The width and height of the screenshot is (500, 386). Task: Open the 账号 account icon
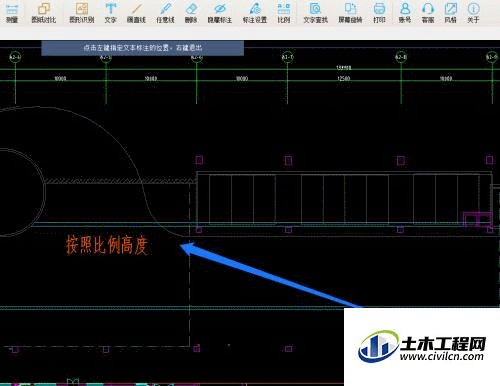click(405, 13)
